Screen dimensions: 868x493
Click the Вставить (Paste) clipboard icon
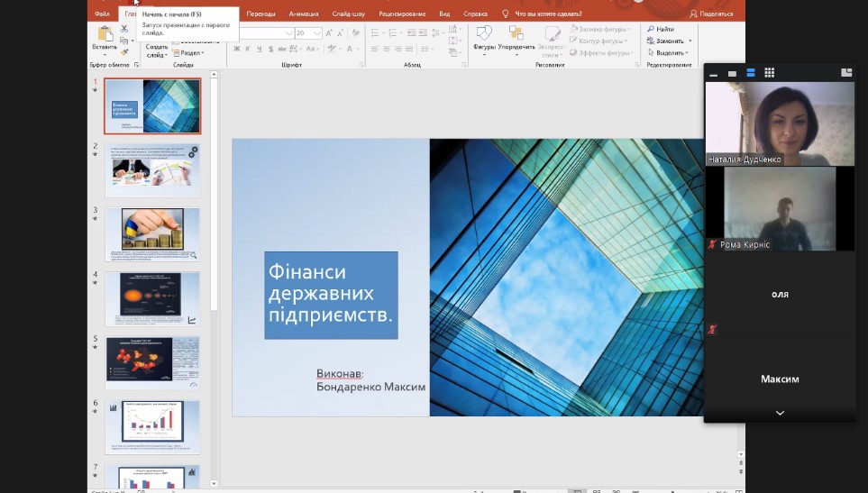[105, 34]
